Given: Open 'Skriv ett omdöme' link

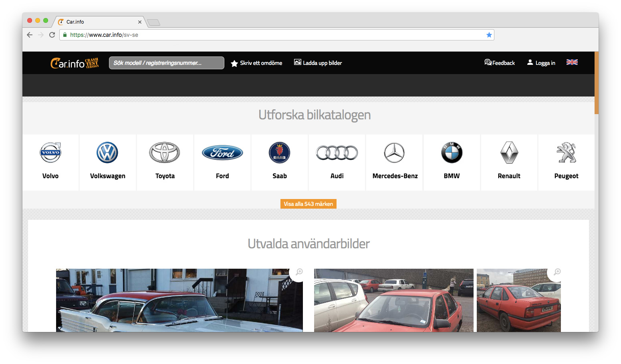Looking at the screenshot, I should point(257,63).
